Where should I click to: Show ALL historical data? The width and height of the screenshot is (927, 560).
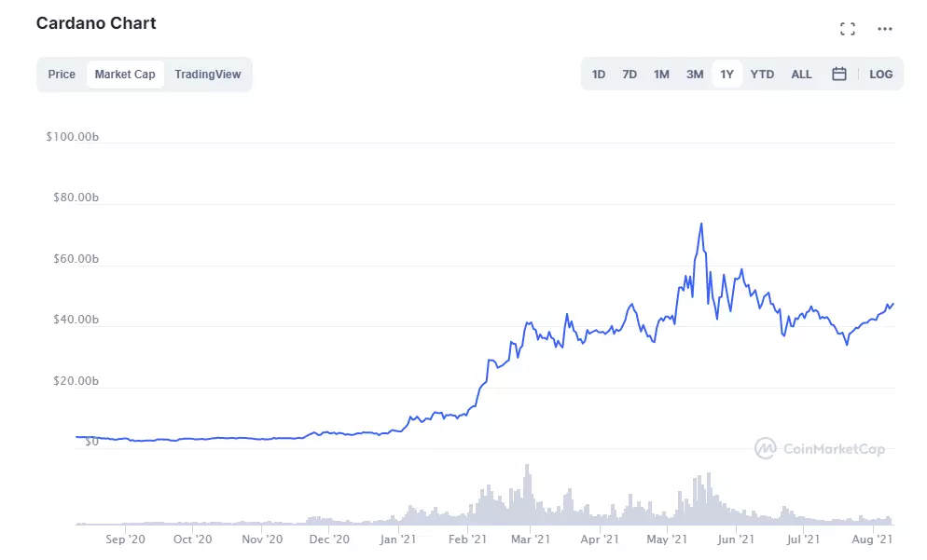[800, 74]
